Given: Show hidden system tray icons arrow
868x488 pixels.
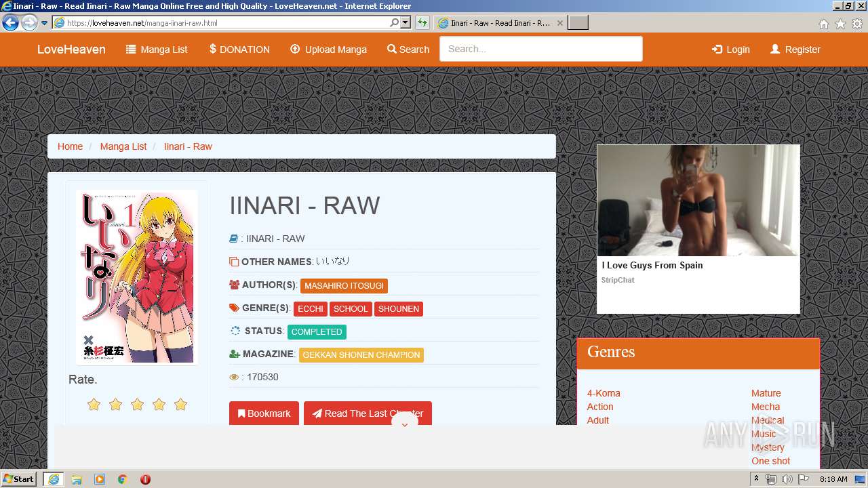Looking at the screenshot, I should tap(757, 479).
